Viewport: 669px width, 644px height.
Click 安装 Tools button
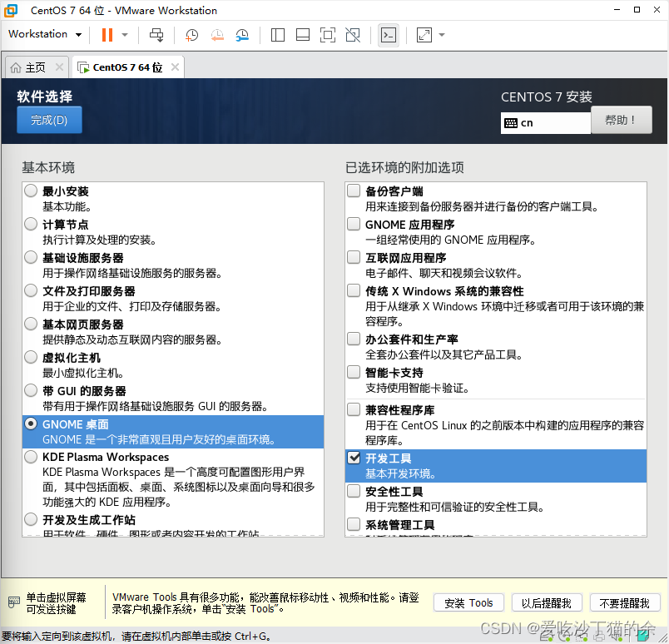click(x=468, y=602)
